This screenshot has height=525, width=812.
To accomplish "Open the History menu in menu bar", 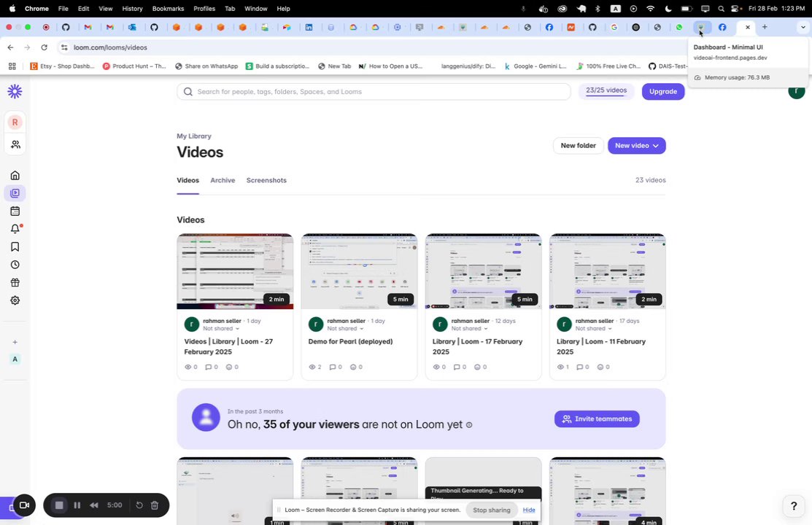I will [132, 9].
